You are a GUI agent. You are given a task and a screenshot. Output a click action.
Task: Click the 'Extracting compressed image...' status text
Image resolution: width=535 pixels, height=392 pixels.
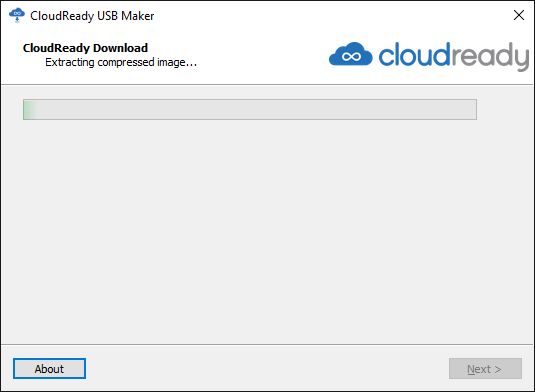[121, 62]
